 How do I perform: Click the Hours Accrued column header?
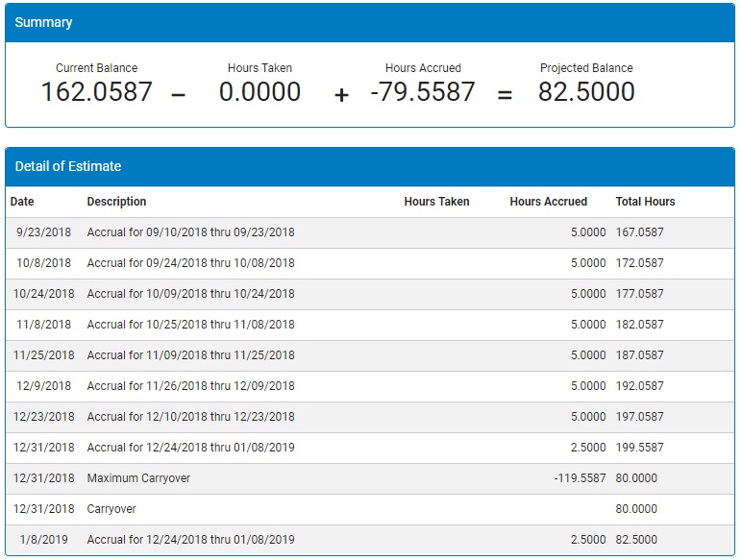(x=548, y=202)
